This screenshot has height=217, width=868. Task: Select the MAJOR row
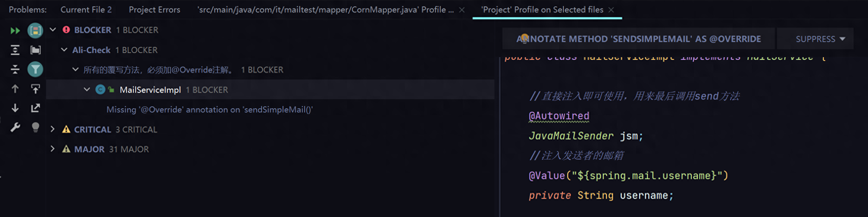(271, 149)
